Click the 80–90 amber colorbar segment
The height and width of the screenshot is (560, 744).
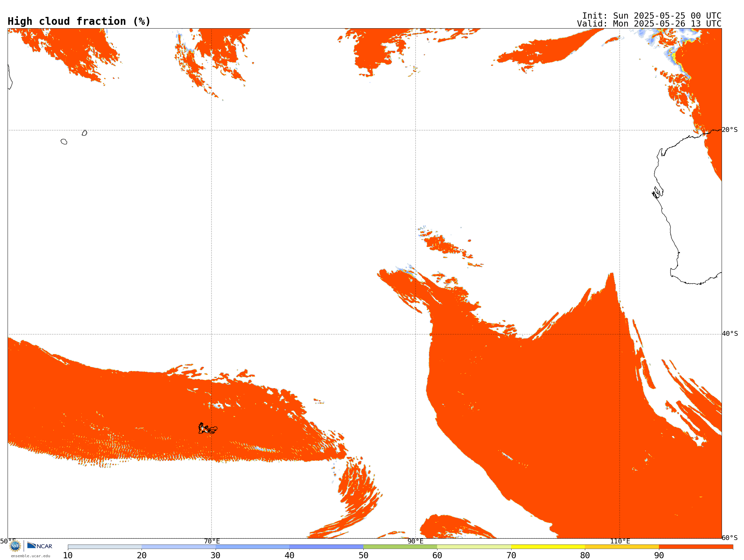tap(622, 547)
